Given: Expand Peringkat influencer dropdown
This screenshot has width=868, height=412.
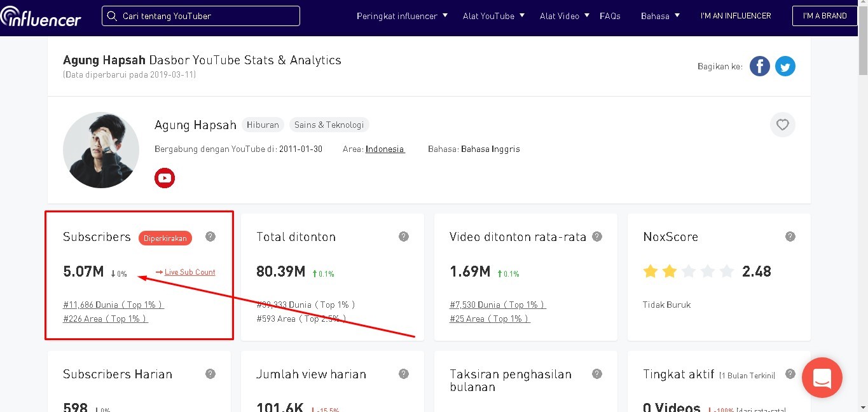Looking at the screenshot, I should [x=403, y=16].
